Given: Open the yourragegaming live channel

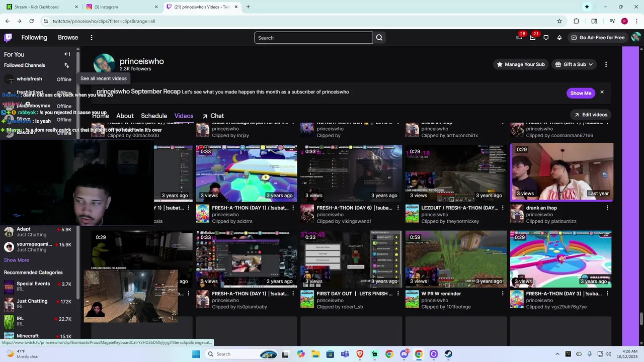Looking at the screenshot, I should tap(38, 247).
